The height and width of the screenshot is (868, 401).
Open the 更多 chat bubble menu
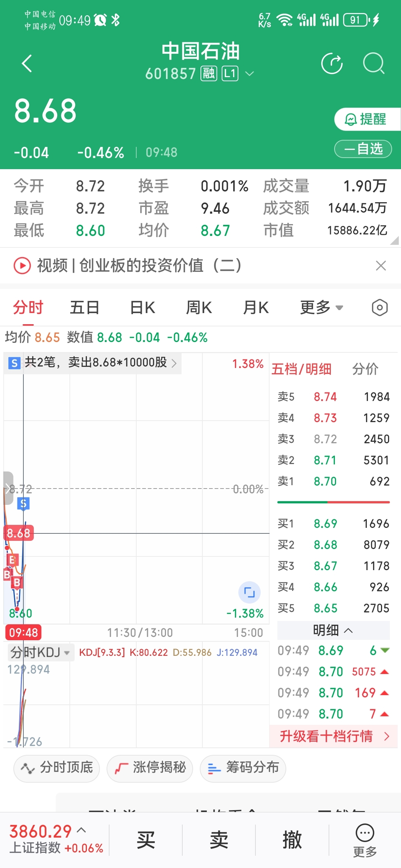pyautogui.click(x=365, y=841)
